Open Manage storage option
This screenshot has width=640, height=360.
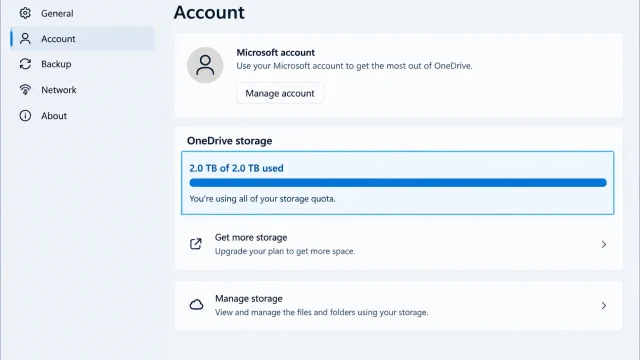(398, 305)
